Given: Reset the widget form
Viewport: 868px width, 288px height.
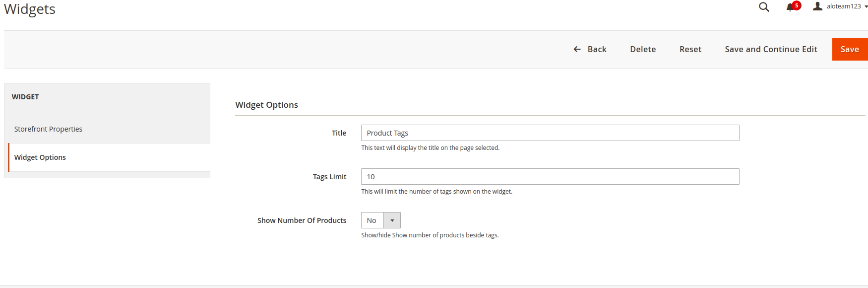Looking at the screenshot, I should 690,49.
